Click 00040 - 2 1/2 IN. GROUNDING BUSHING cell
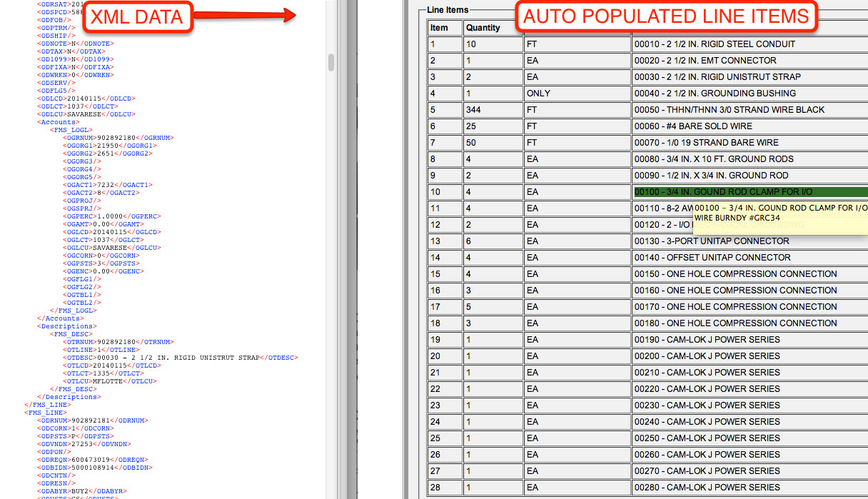 click(750, 94)
